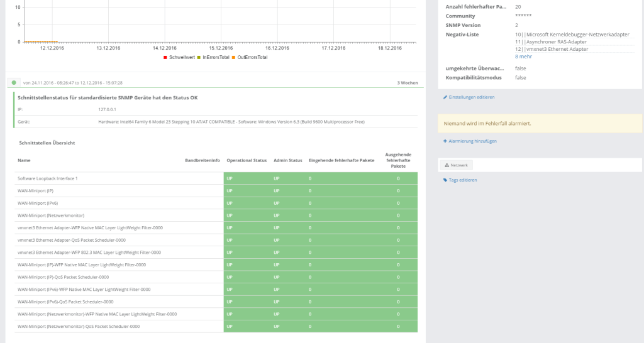
Task: Click the network icon in the Netzwerk tag
Action: click(447, 165)
